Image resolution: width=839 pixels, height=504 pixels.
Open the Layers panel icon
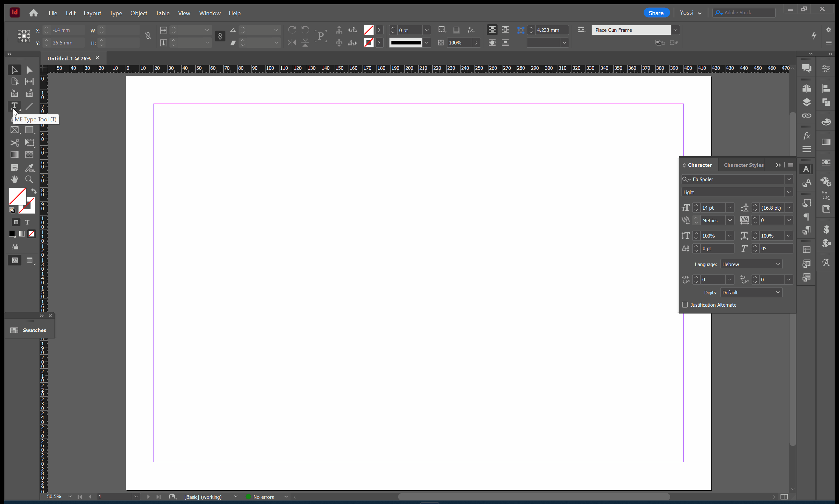(807, 102)
